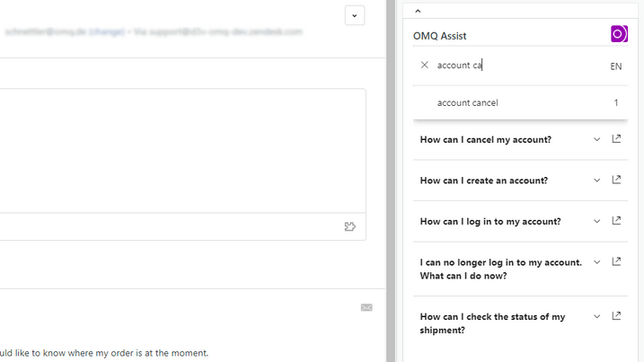This screenshot has width=644, height=362.
Task: Expand 'How can I cancel my account?' answer
Action: click(596, 140)
